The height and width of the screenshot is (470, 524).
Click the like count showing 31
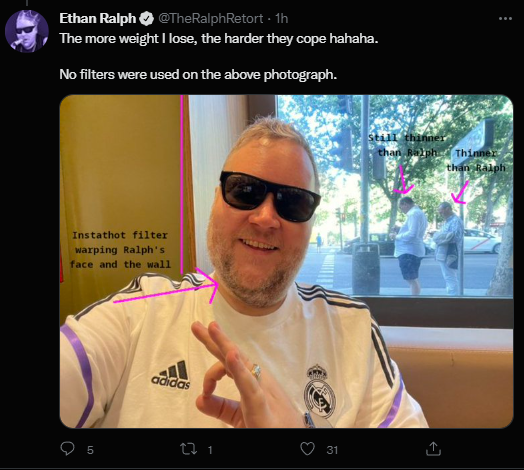[x=332, y=450]
